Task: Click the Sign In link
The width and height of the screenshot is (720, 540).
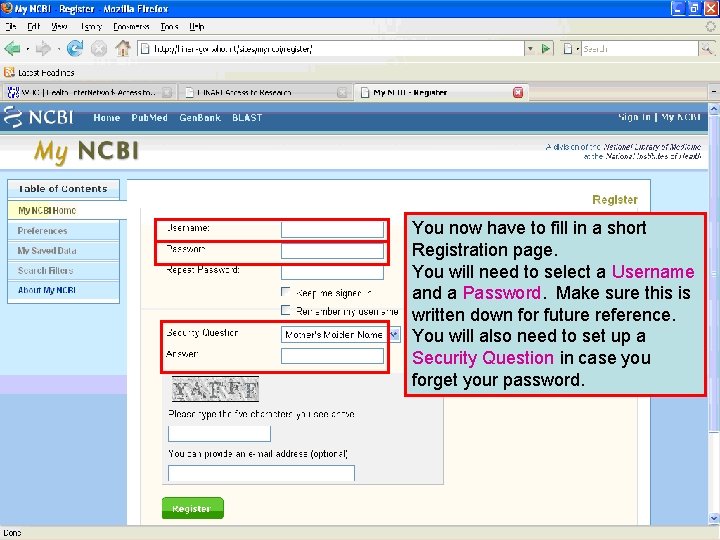Action: 634,117
